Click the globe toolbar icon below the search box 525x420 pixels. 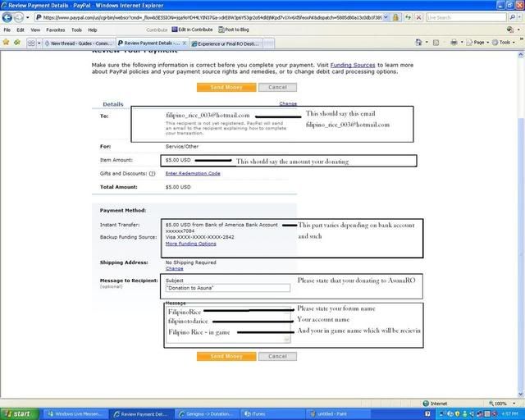(510, 30)
